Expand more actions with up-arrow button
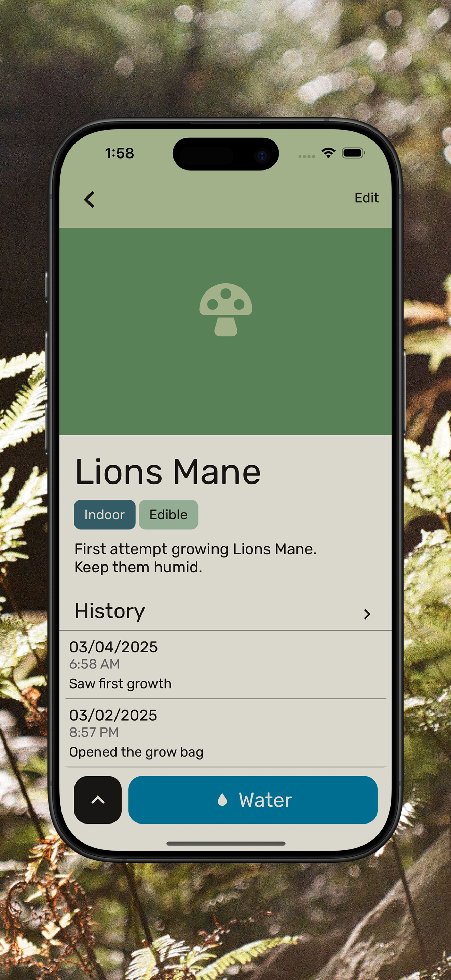The width and height of the screenshot is (451, 980). click(98, 800)
